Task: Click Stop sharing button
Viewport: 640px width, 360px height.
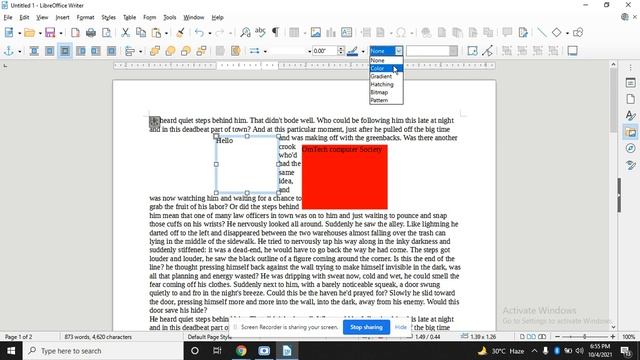Action: pos(366,327)
